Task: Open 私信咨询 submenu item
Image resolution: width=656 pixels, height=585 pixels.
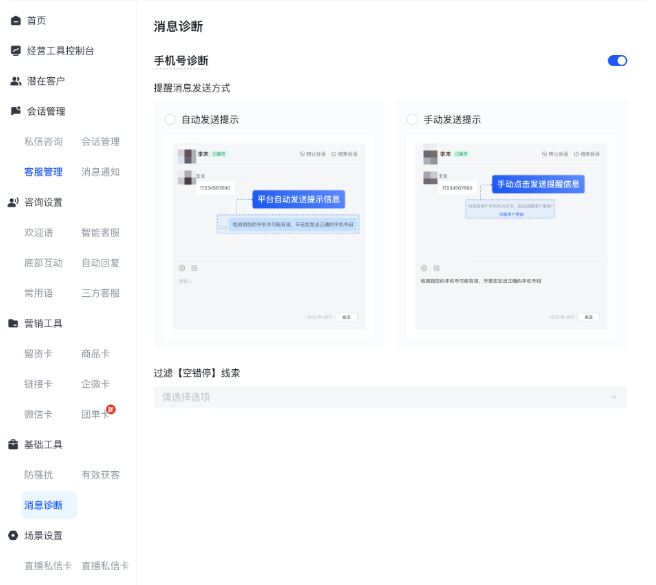Action: (x=43, y=141)
